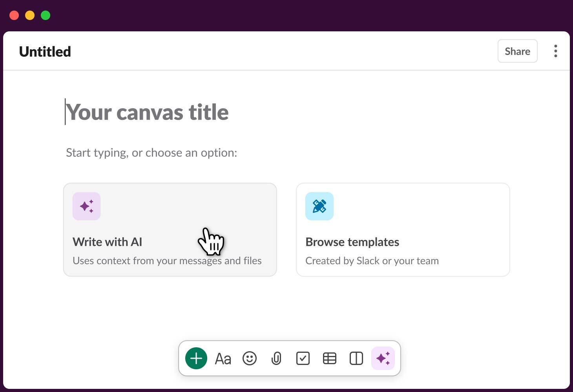Click the yellow minimize traffic light
The image size is (573, 392).
(x=30, y=15)
